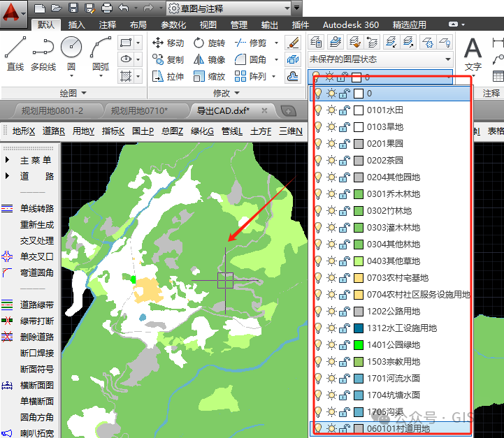Open the Layer Properties manager icon
Image resolution: width=504 pixels, height=438 pixels.
(x=316, y=42)
